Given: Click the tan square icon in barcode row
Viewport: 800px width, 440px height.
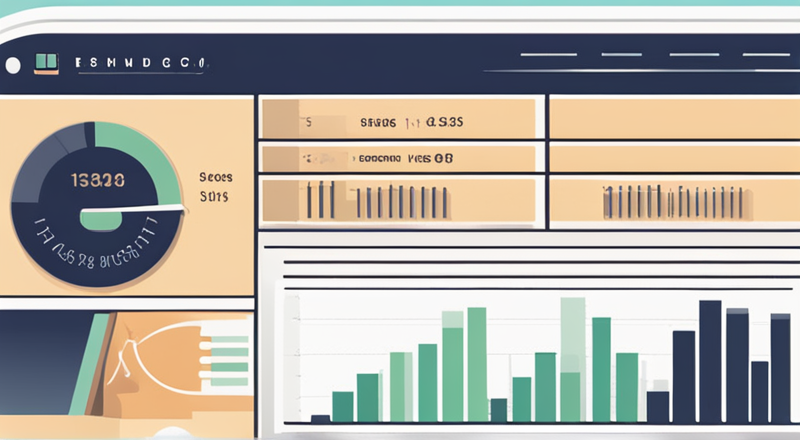Looking at the screenshot, I should [x=280, y=200].
